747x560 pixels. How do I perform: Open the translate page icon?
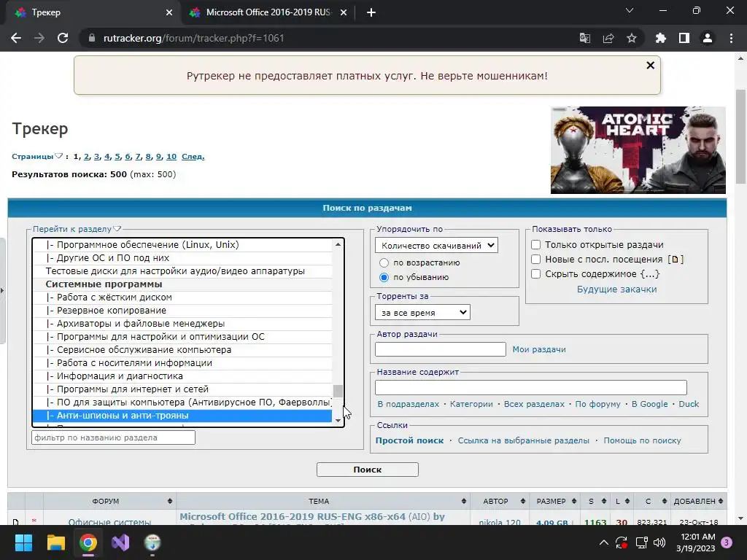coord(585,38)
